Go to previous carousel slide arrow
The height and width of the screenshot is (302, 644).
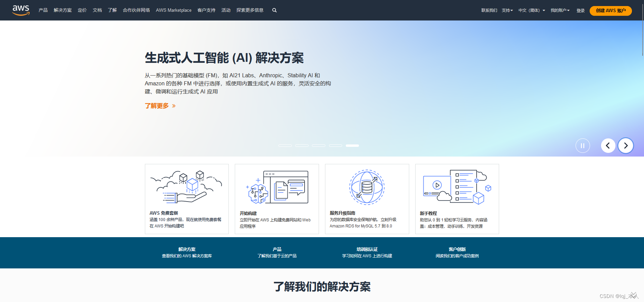point(608,146)
